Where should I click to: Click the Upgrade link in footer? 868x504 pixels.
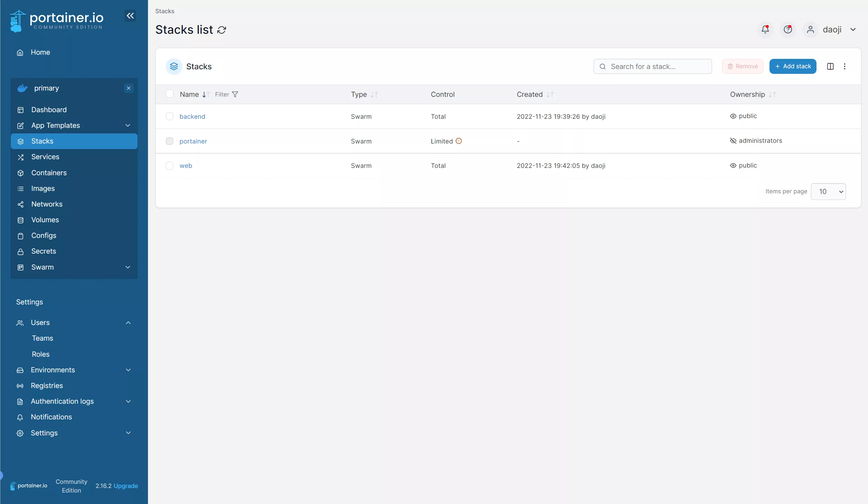pos(126,486)
